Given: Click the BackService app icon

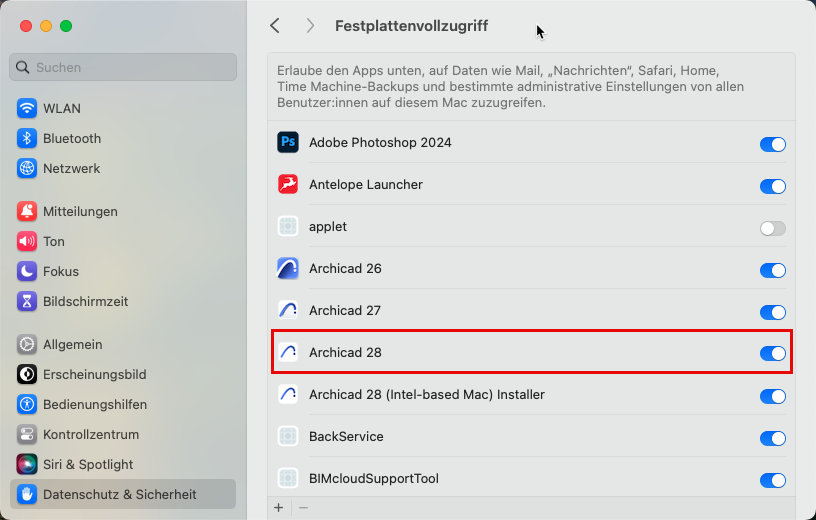Looking at the screenshot, I should 288,437.
